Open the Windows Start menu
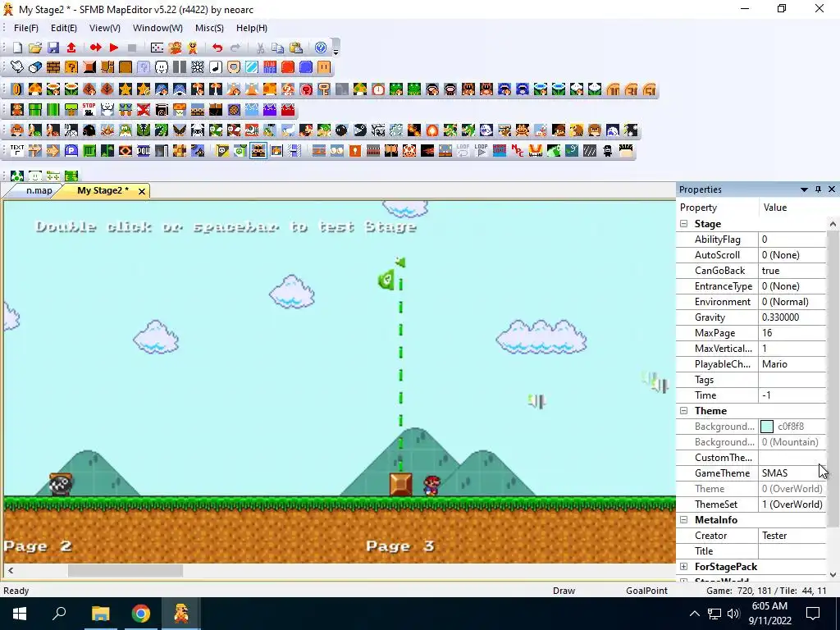The width and height of the screenshot is (840, 630). [x=20, y=614]
